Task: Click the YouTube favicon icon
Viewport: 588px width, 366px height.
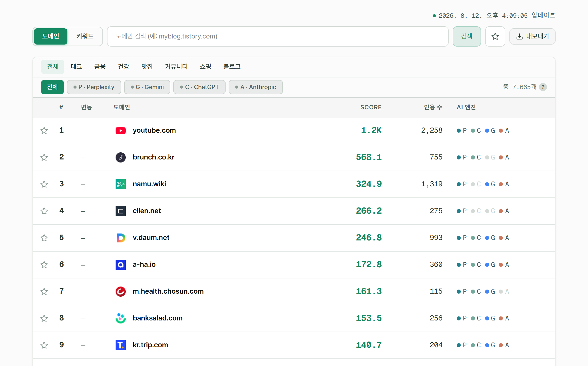Action: click(x=121, y=131)
